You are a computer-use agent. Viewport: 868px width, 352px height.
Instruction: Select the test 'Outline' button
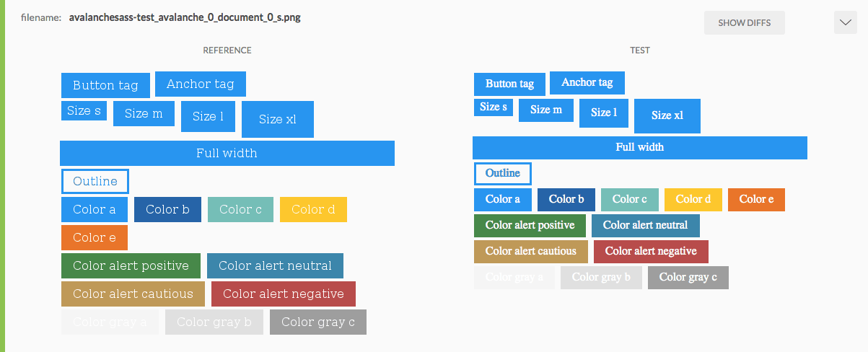(502, 173)
